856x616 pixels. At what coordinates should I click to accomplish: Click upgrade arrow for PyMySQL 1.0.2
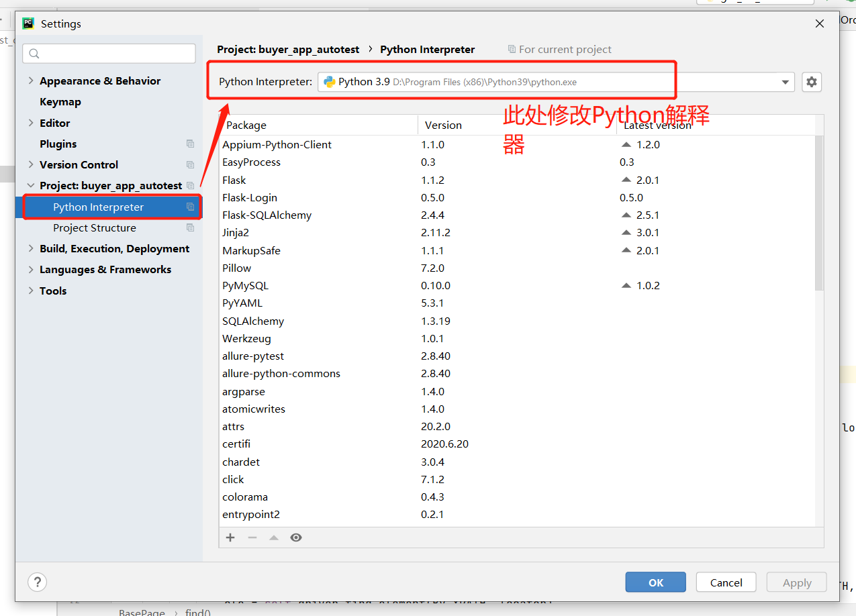626,285
